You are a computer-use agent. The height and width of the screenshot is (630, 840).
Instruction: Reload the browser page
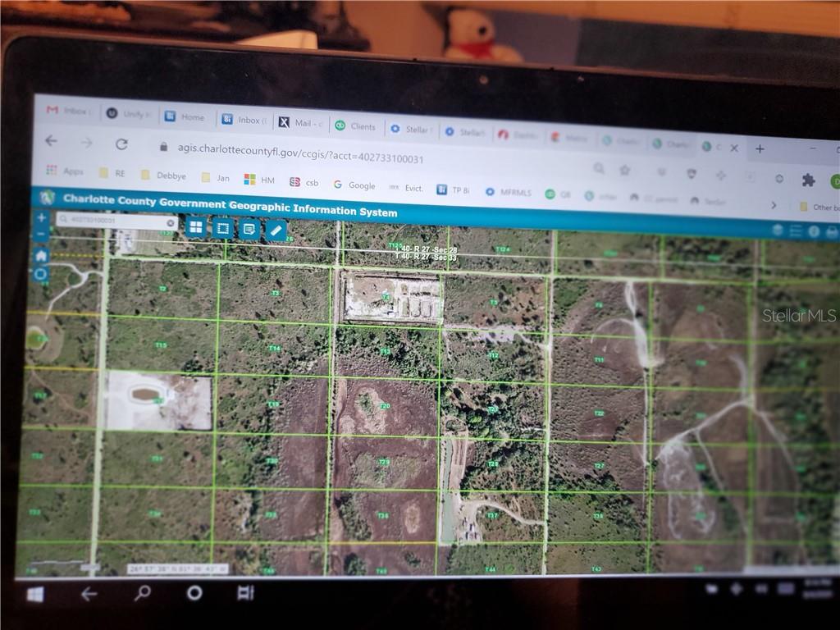point(121,144)
